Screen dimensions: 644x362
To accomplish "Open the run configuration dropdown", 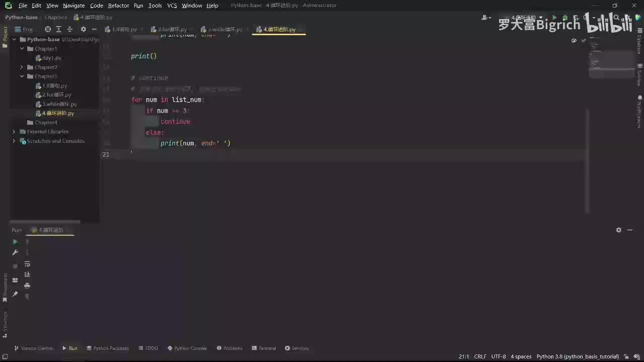I will click(527, 18).
